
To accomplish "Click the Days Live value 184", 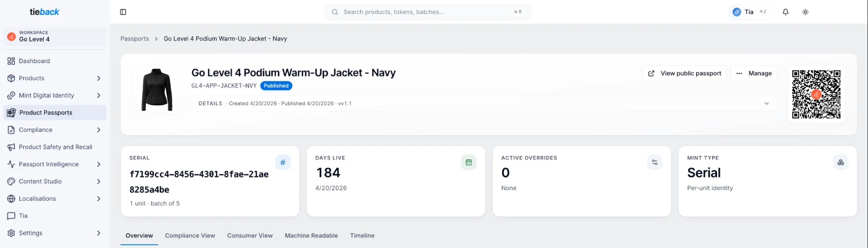I will click(328, 173).
